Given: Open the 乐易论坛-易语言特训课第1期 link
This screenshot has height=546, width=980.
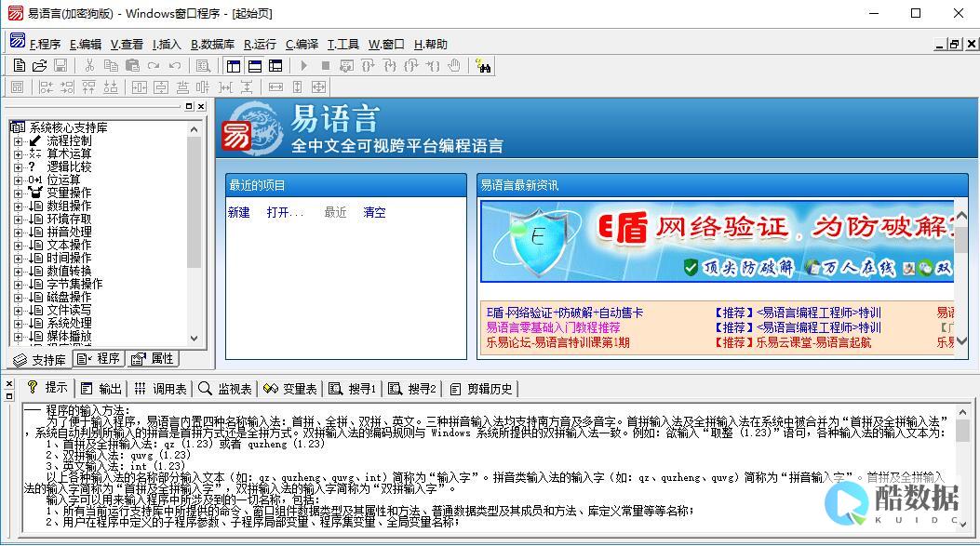Looking at the screenshot, I should tap(557, 342).
